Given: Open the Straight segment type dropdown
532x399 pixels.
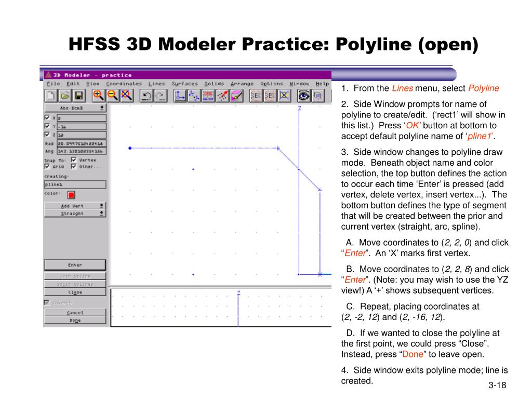Looking at the screenshot, I should pos(75,213).
